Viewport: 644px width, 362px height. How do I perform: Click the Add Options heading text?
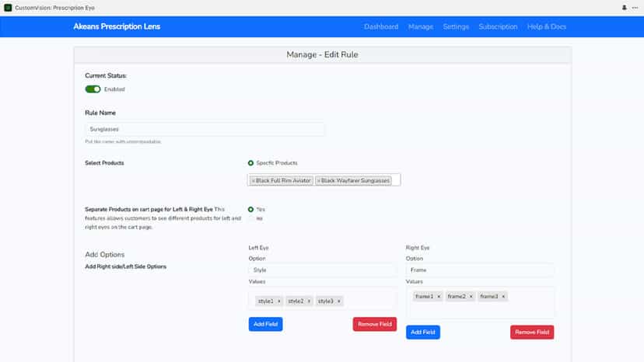coord(105,255)
